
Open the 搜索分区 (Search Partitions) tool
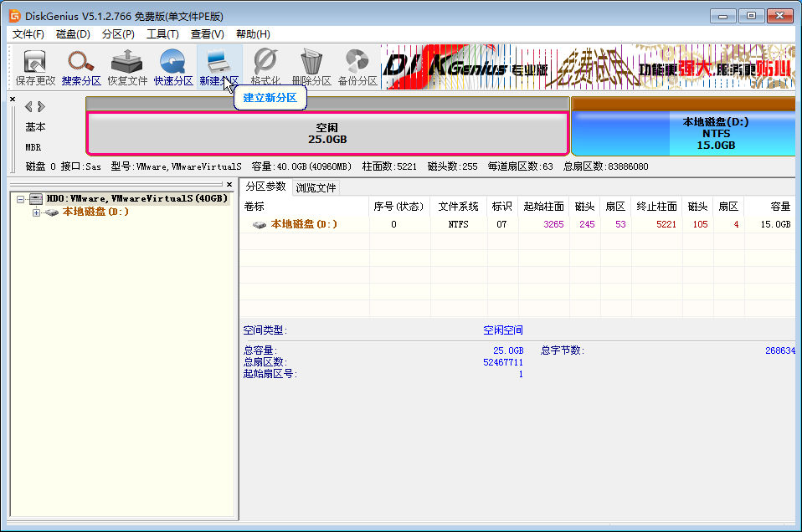click(81, 67)
